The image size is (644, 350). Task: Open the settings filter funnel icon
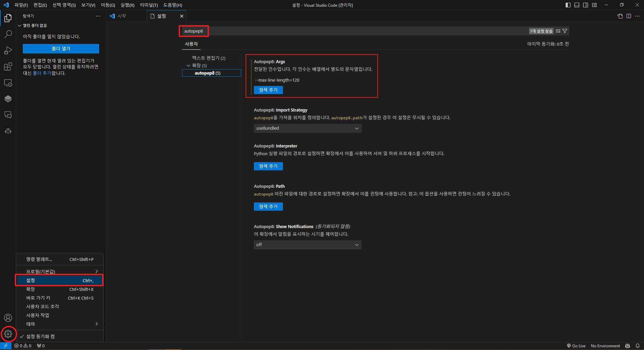point(565,31)
